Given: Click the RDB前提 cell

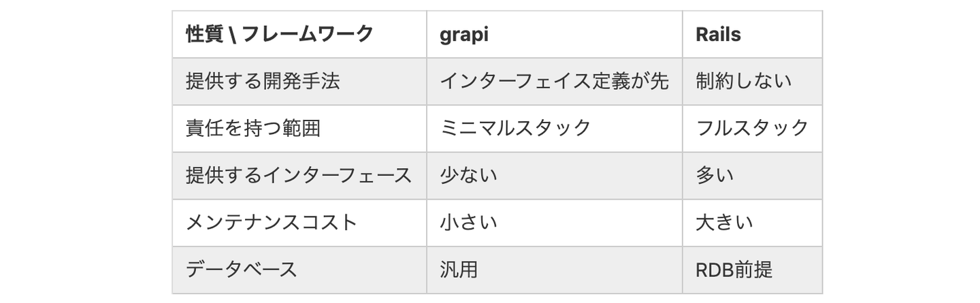Looking at the screenshot, I should [x=734, y=269].
